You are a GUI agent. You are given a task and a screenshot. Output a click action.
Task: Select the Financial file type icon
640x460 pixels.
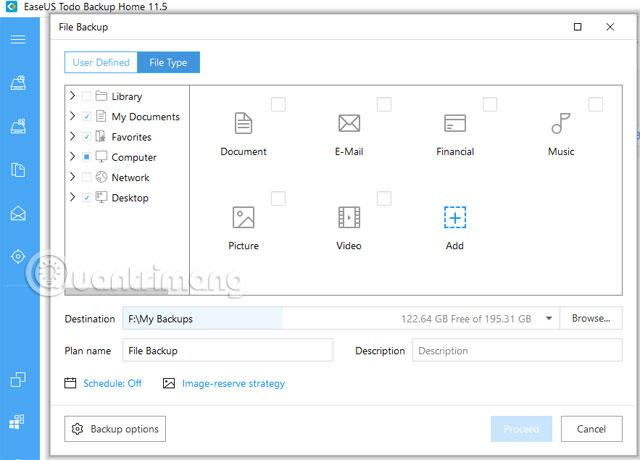[455, 123]
